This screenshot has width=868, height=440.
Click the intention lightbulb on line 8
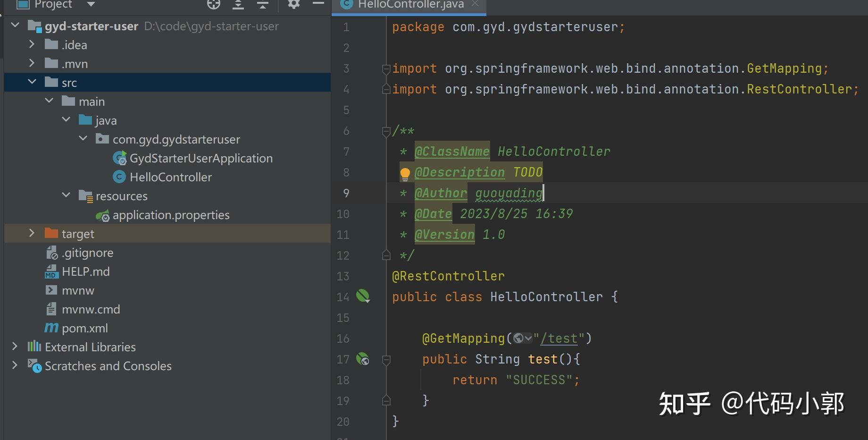(405, 174)
